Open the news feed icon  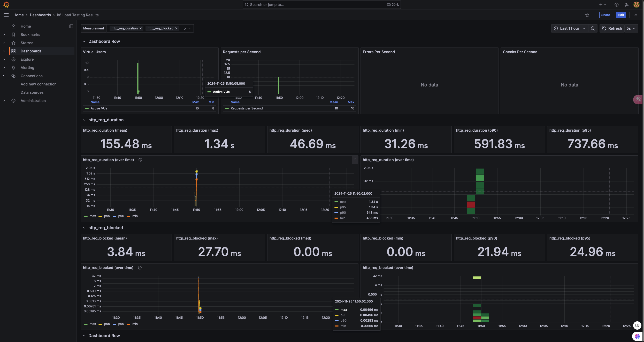(627, 5)
